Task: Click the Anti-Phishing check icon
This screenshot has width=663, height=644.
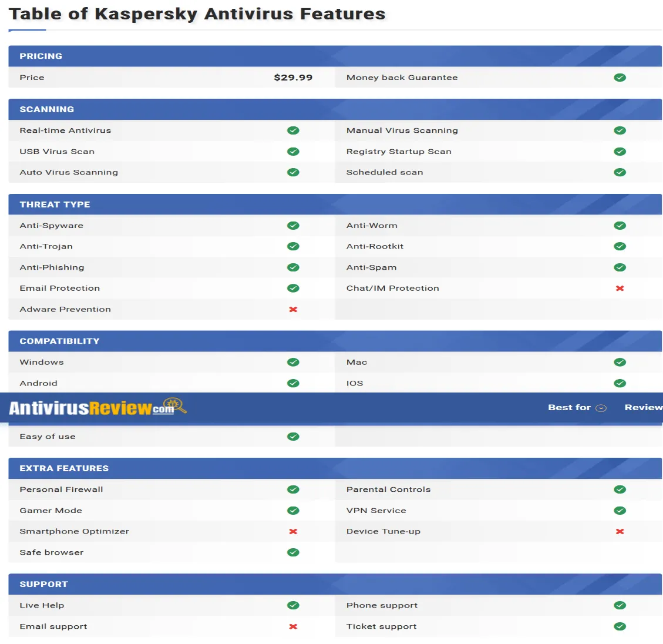Action: point(293,267)
